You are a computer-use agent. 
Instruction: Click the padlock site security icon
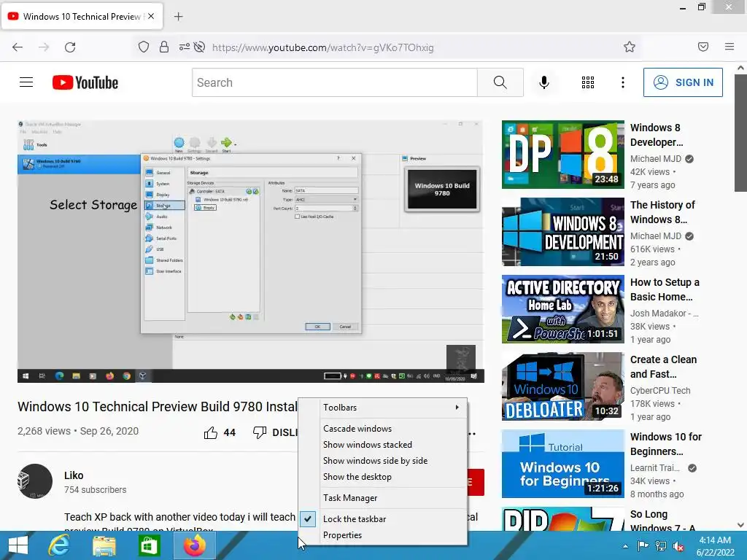click(x=164, y=47)
